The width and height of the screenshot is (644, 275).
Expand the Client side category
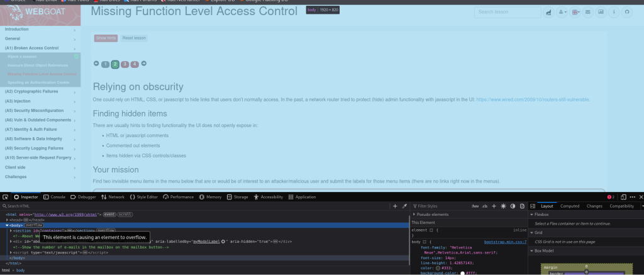(x=40, y=167)
